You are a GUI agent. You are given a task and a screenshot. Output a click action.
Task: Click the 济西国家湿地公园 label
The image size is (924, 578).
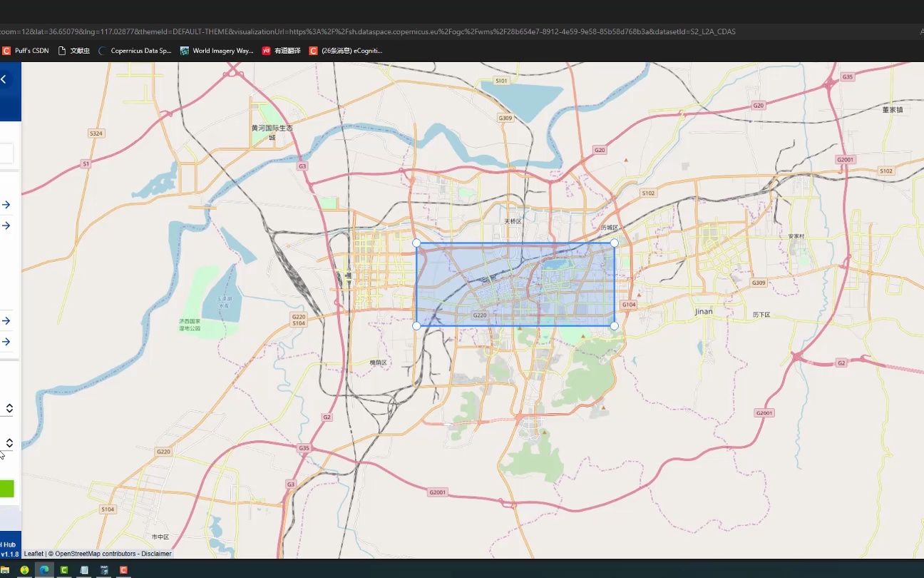[190, 325]
